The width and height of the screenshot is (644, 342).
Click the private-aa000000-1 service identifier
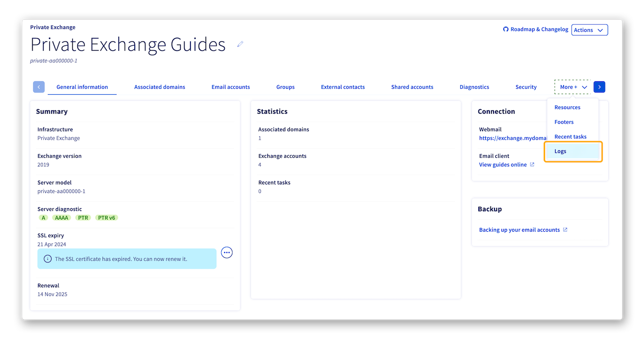(x=53, y=60)
